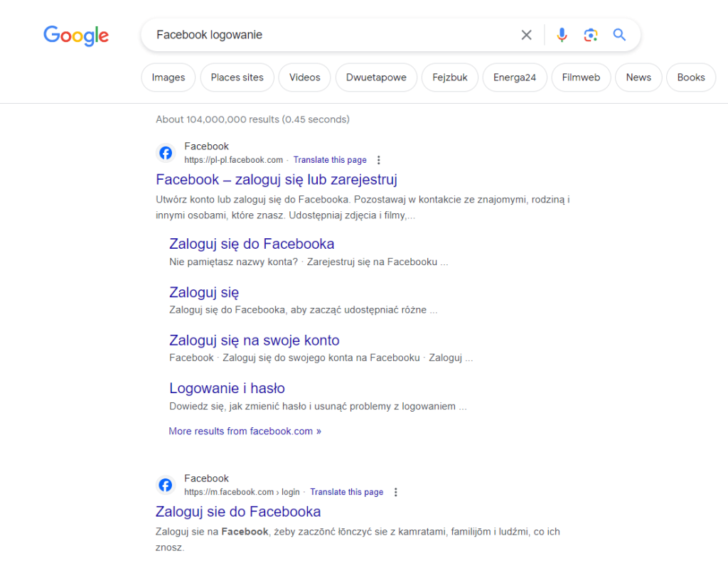The height and width of the screenshot is (573, 728).
Task: Select the Books filter chip
Action: [690, 77]
